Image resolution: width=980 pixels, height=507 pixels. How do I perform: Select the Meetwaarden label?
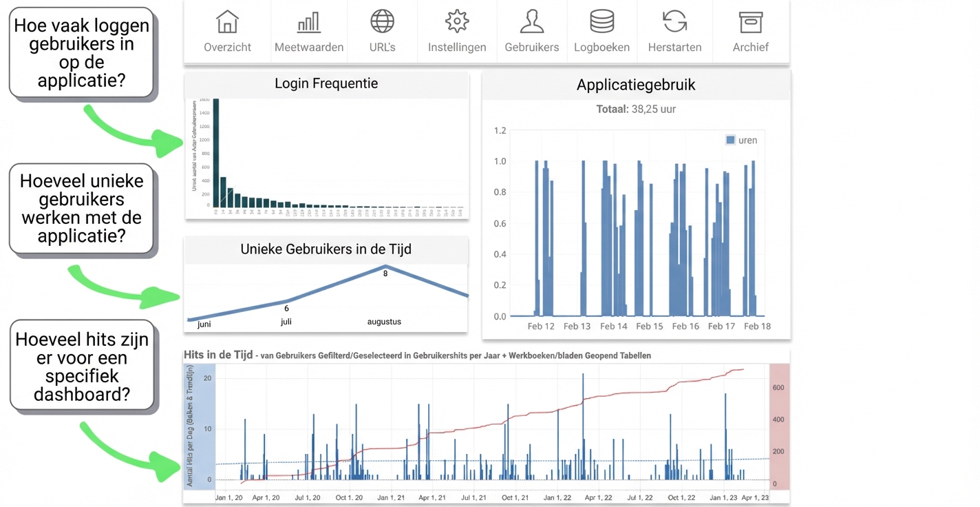[309, 48]
